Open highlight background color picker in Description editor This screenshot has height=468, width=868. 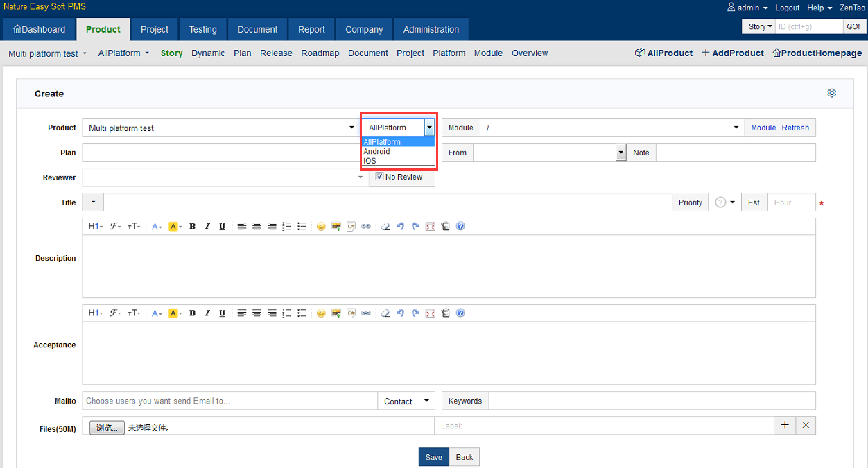point(175,226)
